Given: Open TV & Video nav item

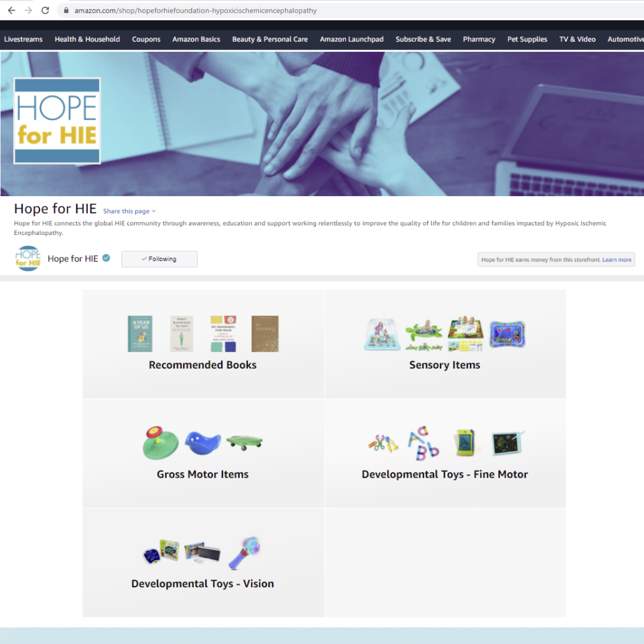Looking at the screenshot, I should (x=577, y=39).
